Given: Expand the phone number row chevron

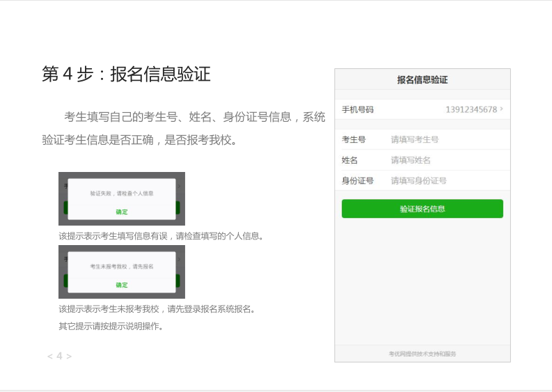Looking at the screenshot, I should click(501, 109).
